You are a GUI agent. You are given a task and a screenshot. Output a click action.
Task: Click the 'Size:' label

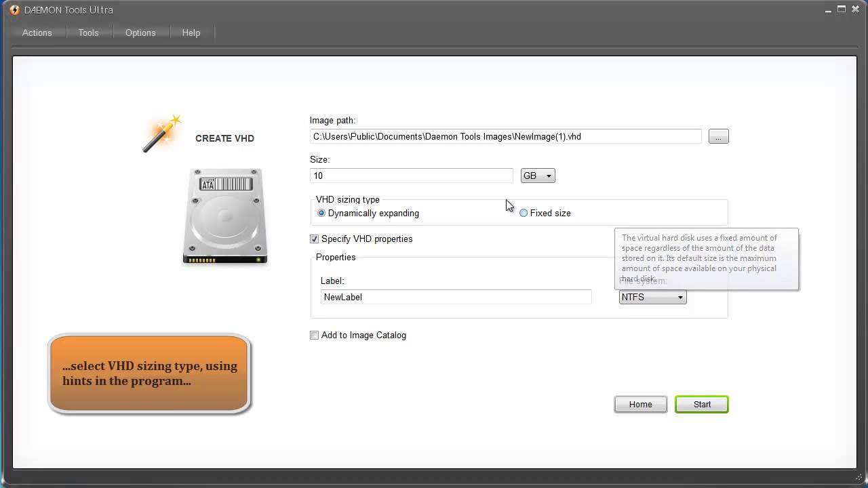pyautogui.click(x=319, y=159)
